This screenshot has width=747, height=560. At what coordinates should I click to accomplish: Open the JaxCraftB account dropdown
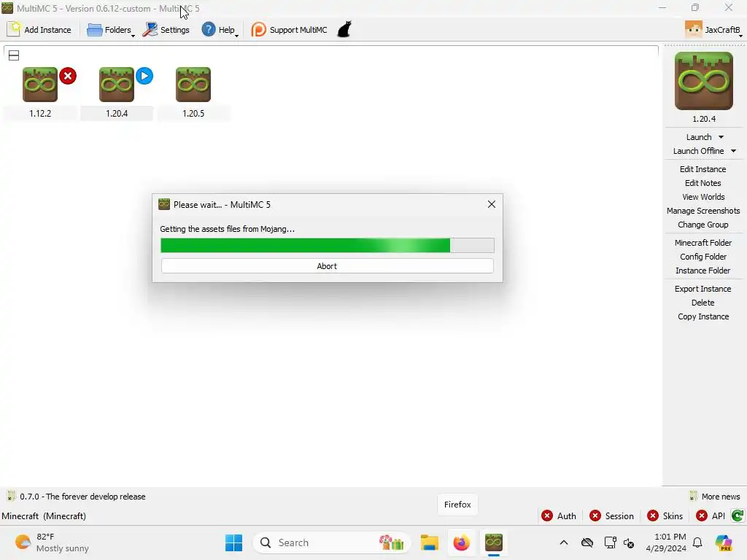pos(713,29)
